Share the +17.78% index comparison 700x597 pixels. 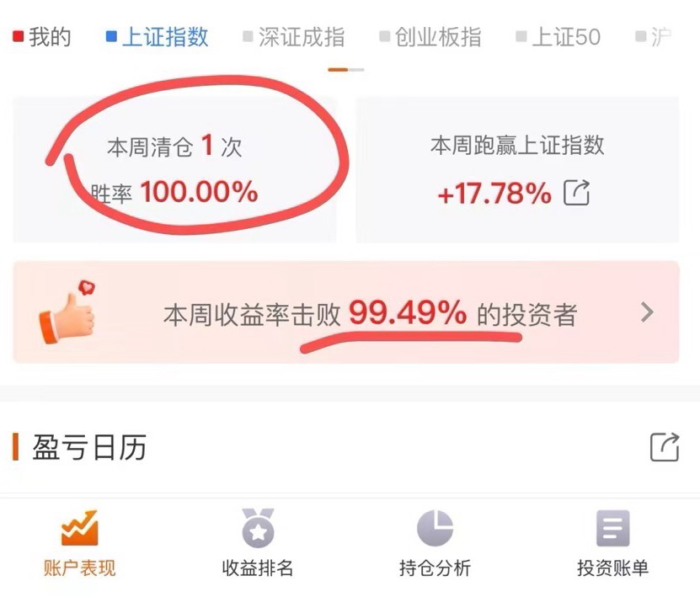[x=577, y=192]
